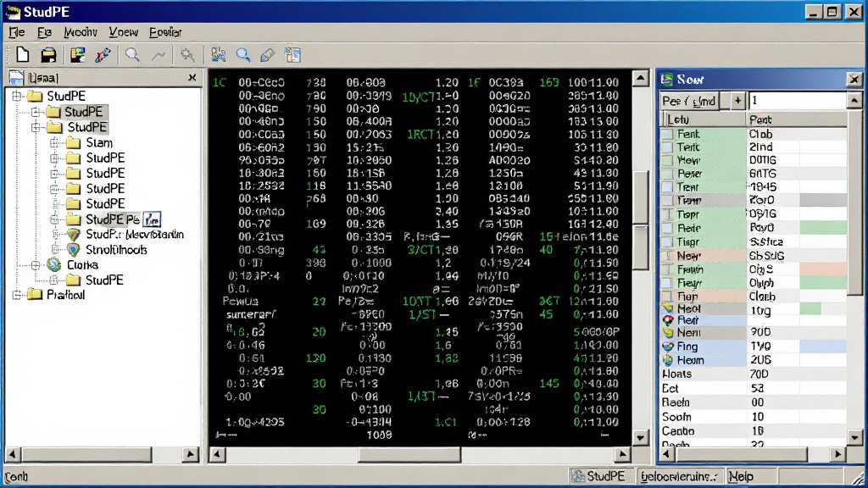Viewport: 868px width, 488px height.
Task: Toggle the checkbox in the Rede row
Action: (x=668, y=228)
